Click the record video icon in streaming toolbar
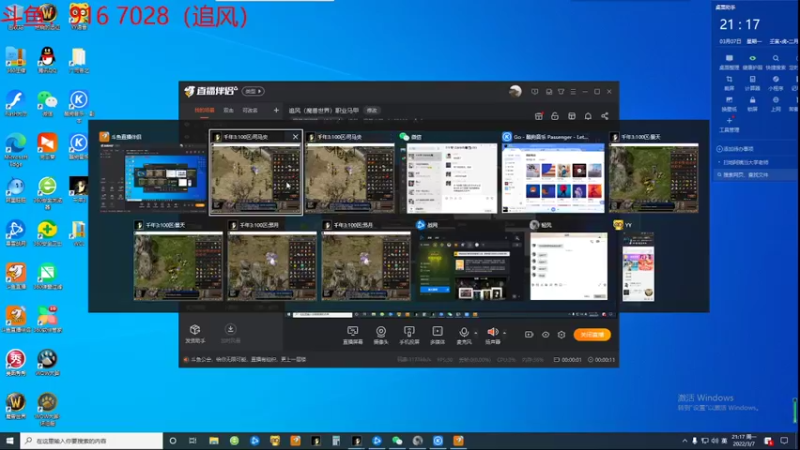Screen dimensions: 800x450 (529, 335)
